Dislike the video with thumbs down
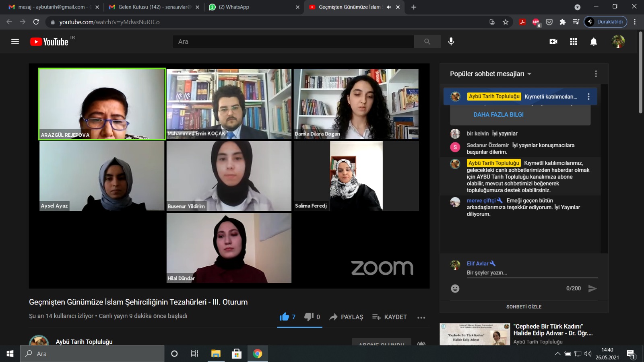644x362 pixels. (309, 317)
